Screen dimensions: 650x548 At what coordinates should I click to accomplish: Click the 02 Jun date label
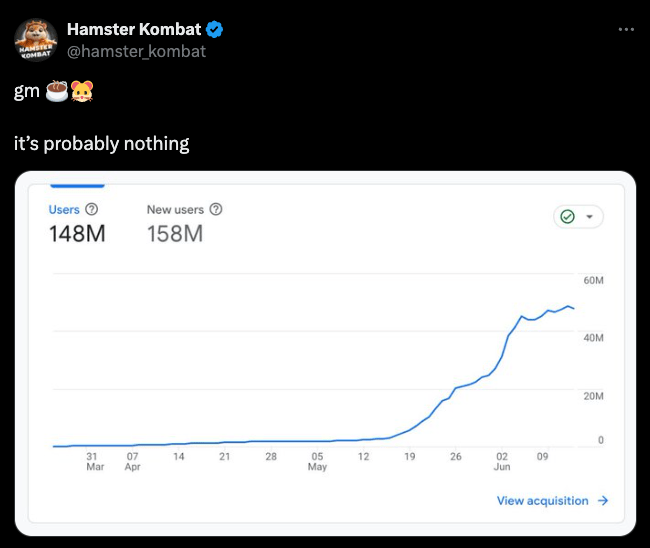502,461
